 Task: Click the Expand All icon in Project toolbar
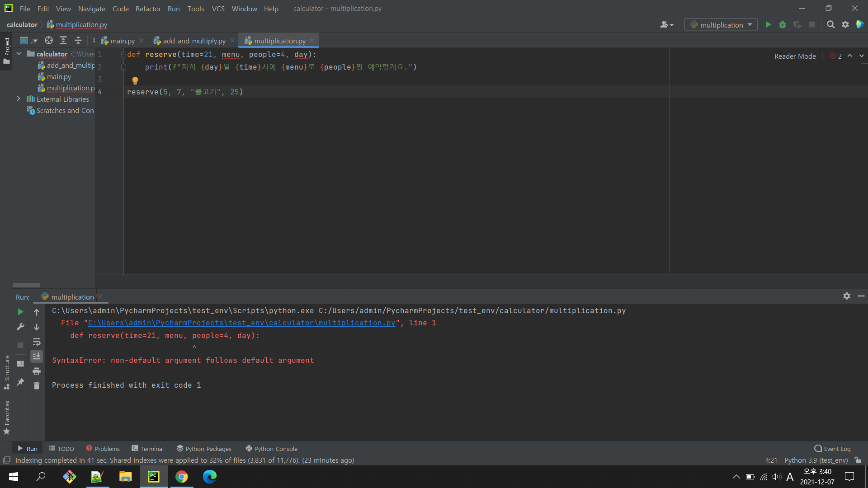[63, 41]
